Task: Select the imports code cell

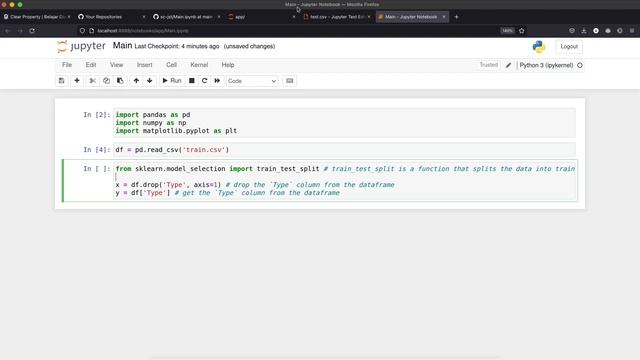Action: pos(344,123)
